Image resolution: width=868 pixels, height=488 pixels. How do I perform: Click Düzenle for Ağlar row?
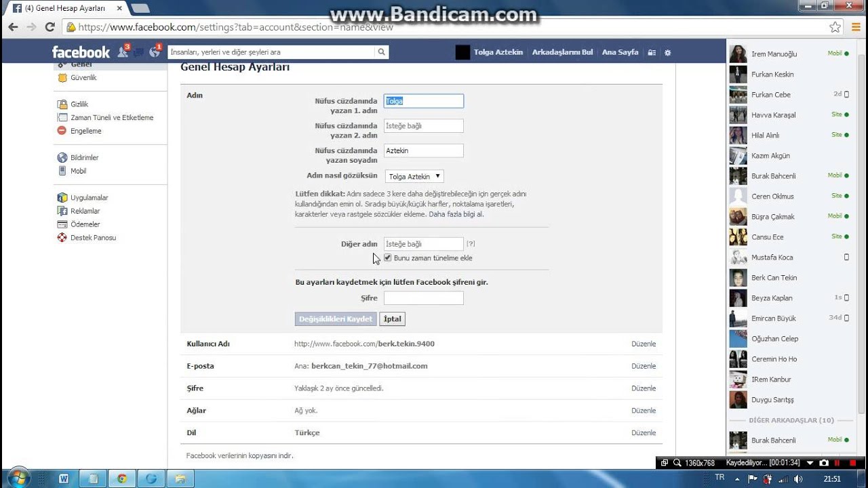(644, 411)
